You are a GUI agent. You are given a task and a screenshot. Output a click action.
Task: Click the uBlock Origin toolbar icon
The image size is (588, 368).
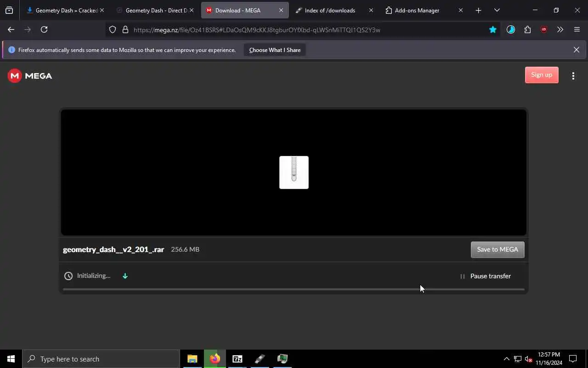544,29
